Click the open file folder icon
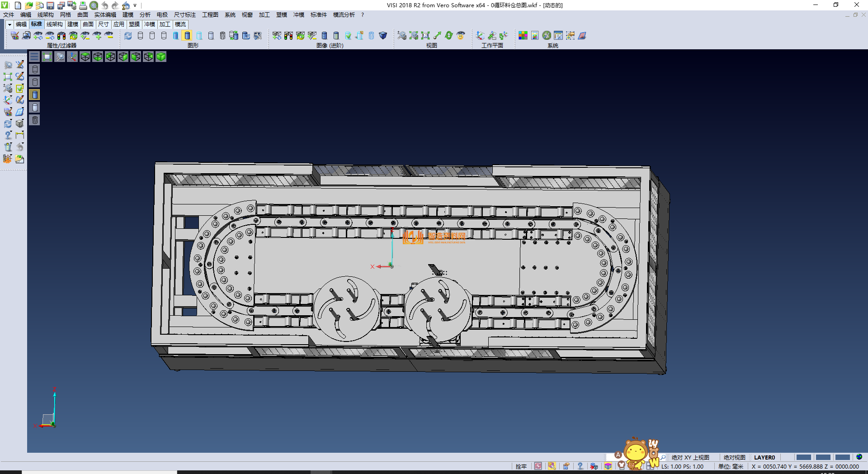868x474 pixels. click(x=28, y=5)
